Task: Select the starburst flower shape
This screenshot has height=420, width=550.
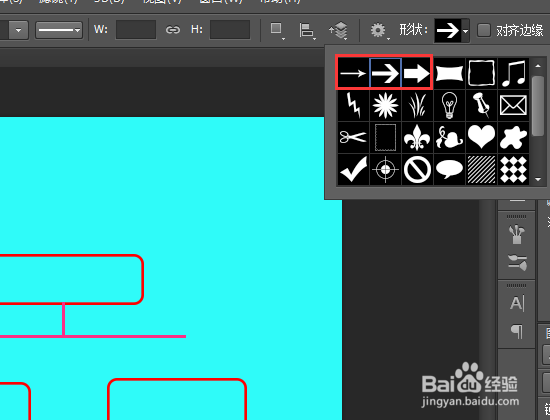Action: point(385,105)
